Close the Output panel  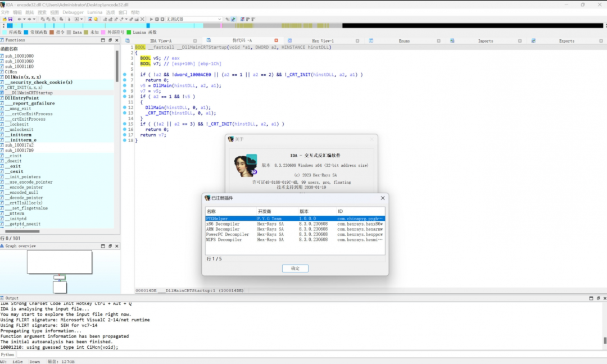[x=604, y=298]
